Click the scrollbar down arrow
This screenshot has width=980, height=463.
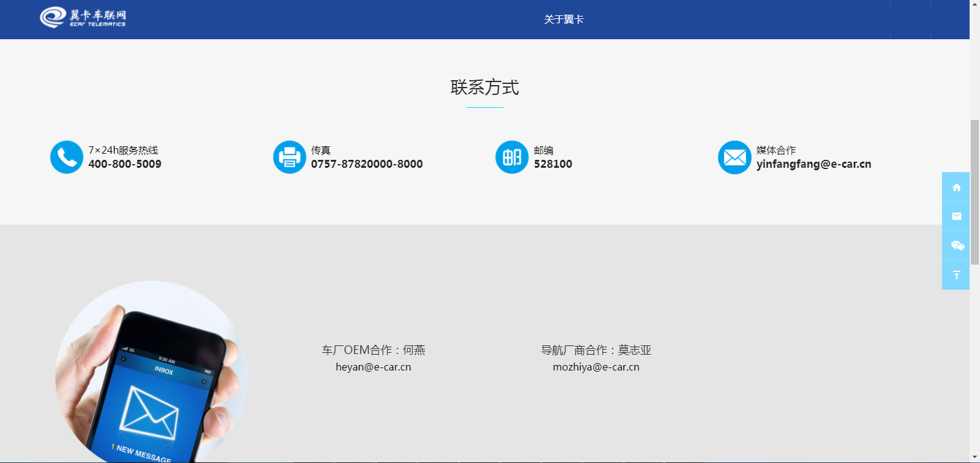click(974, 457)
